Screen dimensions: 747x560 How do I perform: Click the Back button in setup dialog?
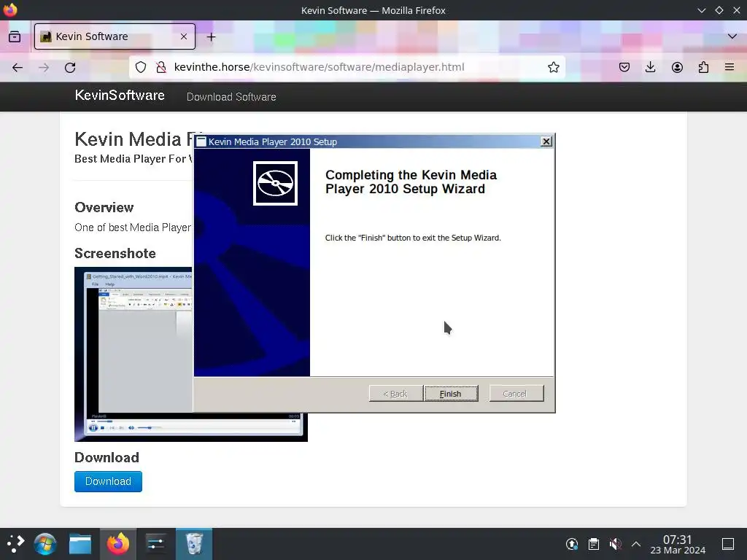[x=395, y=393]
